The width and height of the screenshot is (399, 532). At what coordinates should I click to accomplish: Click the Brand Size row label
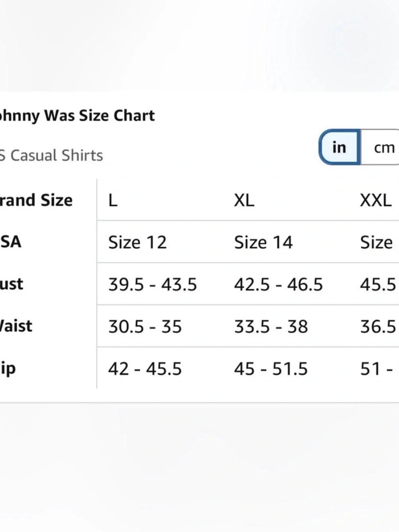pyautogui.click(x=36, y=200)
